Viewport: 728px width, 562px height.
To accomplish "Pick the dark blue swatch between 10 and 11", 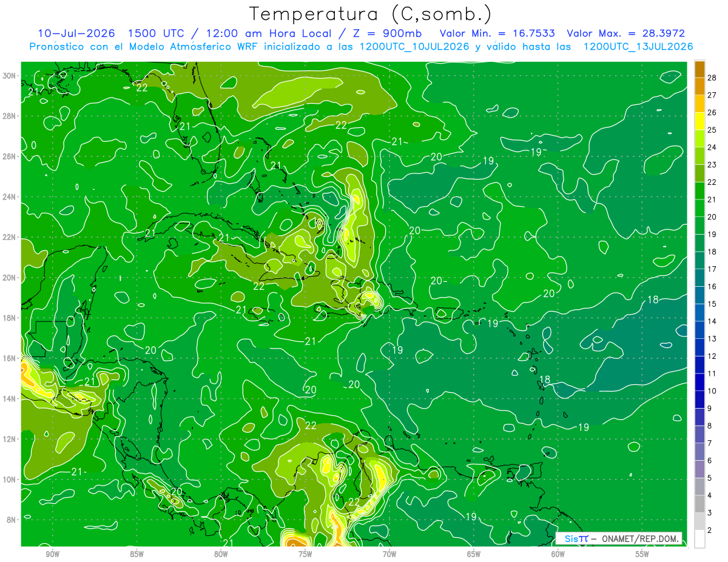I will [x=699, y=382].
